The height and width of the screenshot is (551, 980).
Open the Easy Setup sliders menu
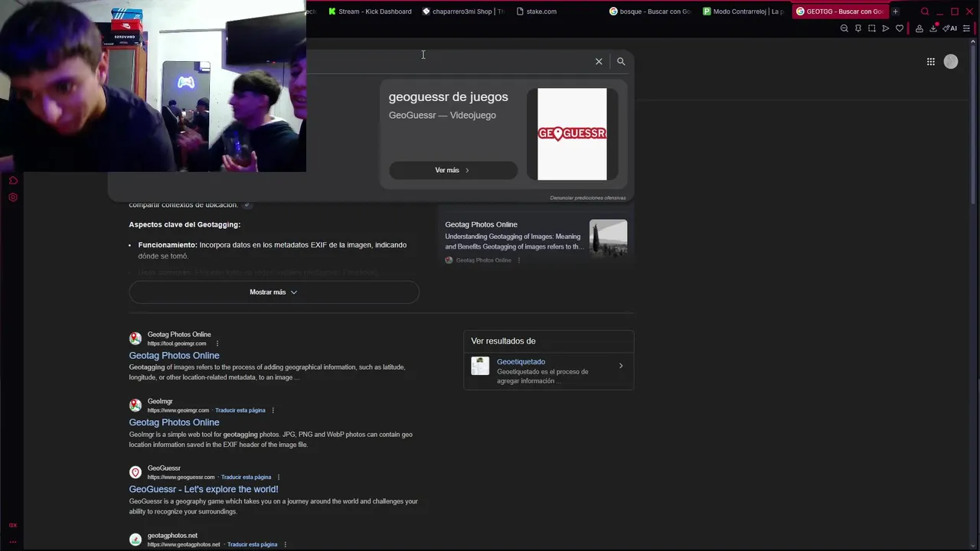(966, 28)
